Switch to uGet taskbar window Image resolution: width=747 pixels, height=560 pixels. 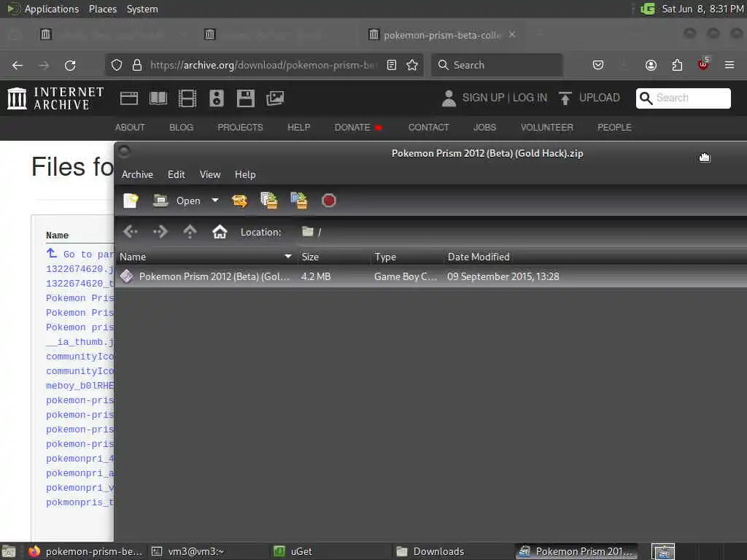[330, 551]
